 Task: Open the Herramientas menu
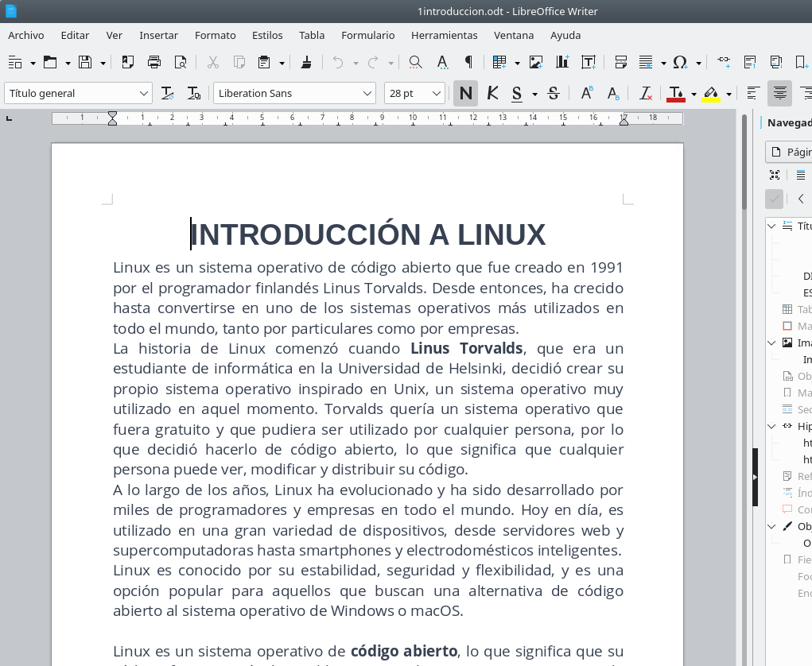pos(444,35)
